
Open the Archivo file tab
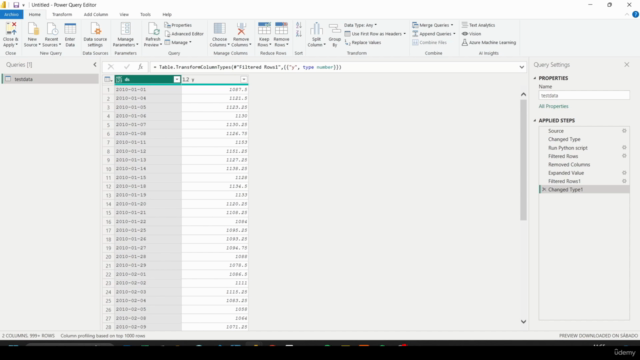[11, 14]
